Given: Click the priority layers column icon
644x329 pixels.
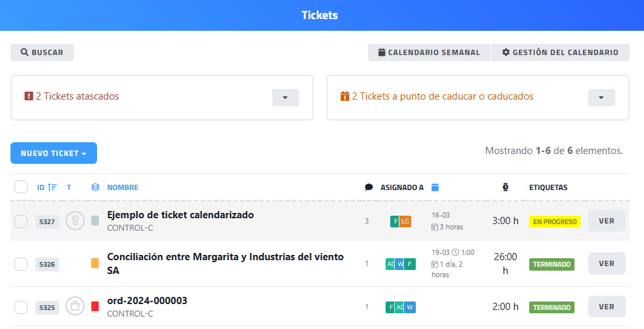Looking at the screenshot, I should [x=95, y=187].
